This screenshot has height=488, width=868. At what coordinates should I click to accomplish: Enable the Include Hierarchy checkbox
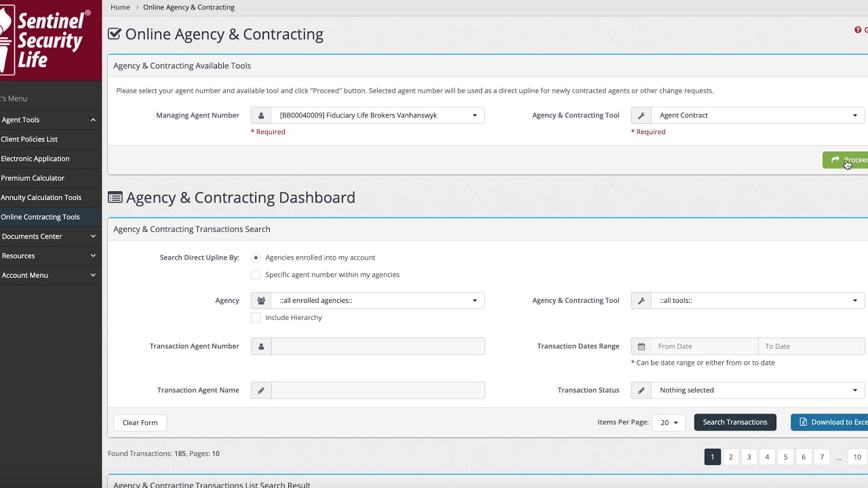point(256,317)
